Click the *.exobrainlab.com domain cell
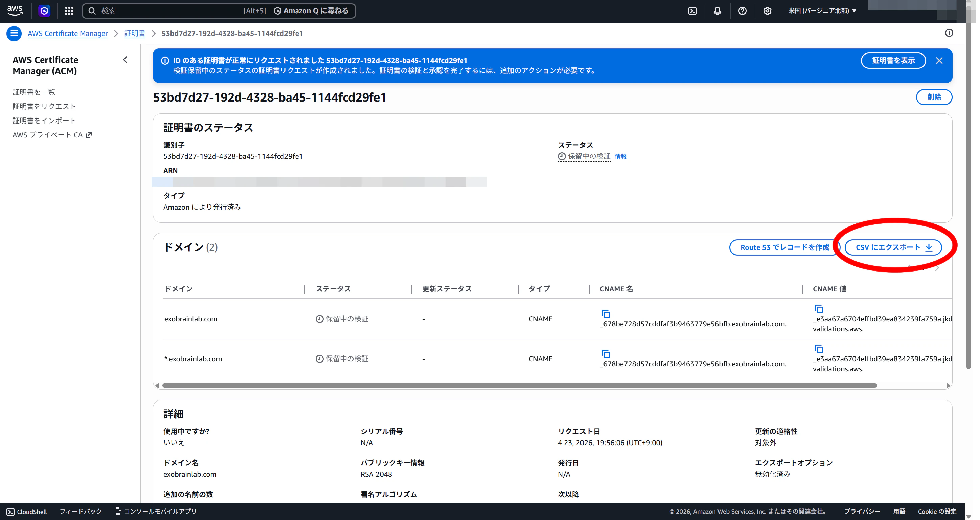Viewport: 980px width, 520px height. point(193,359)
